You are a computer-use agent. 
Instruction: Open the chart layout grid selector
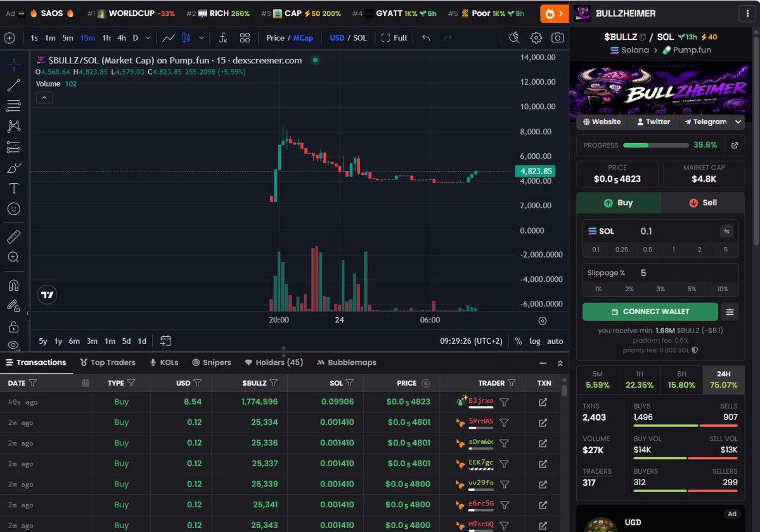click(x=245, y=38)
